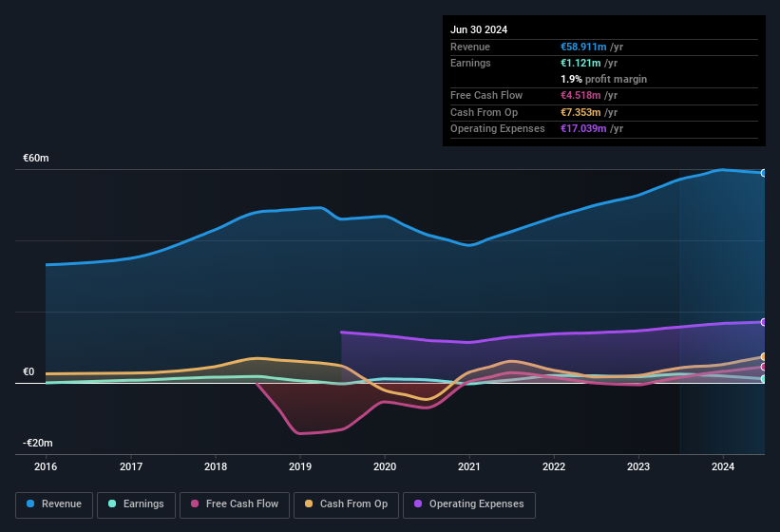780x532 pixels.
Task: Click the 2021 x-axis label
Action: point(469,466)
